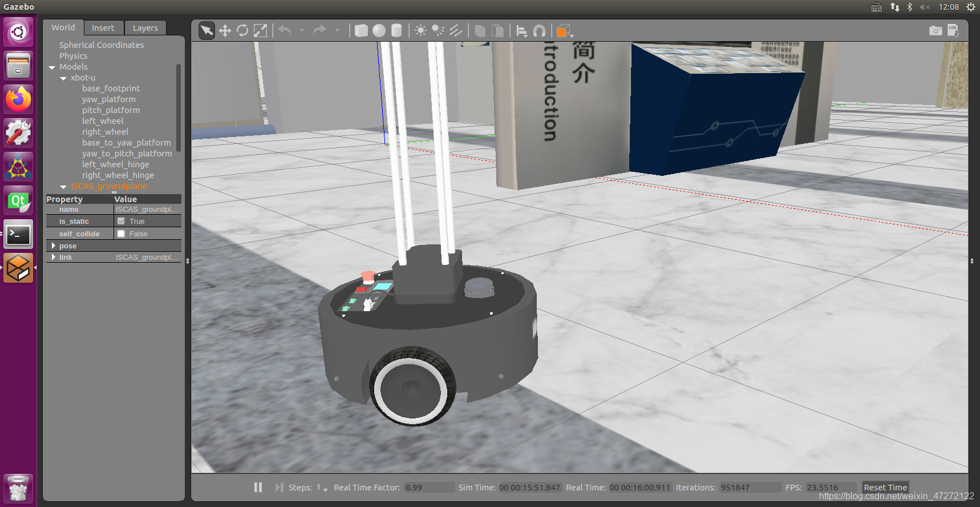This screenshot has width=980, height=507.
Task: Select the base_to_yaw_platform joint
Action: (x=126, y=143)
